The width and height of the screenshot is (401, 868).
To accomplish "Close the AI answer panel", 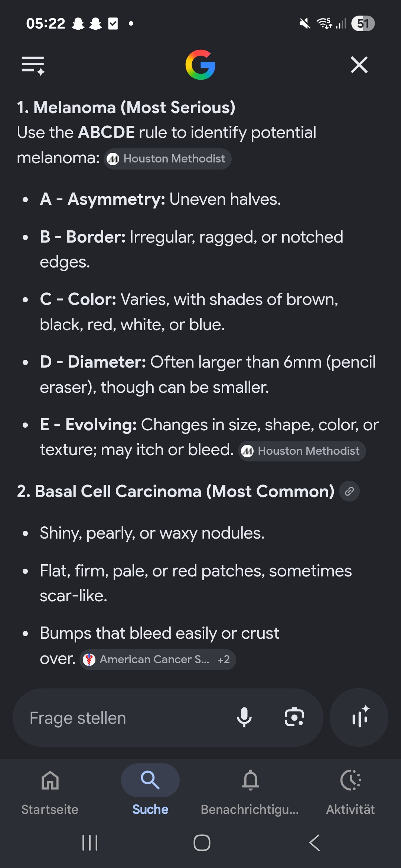I will pos(359,65).
